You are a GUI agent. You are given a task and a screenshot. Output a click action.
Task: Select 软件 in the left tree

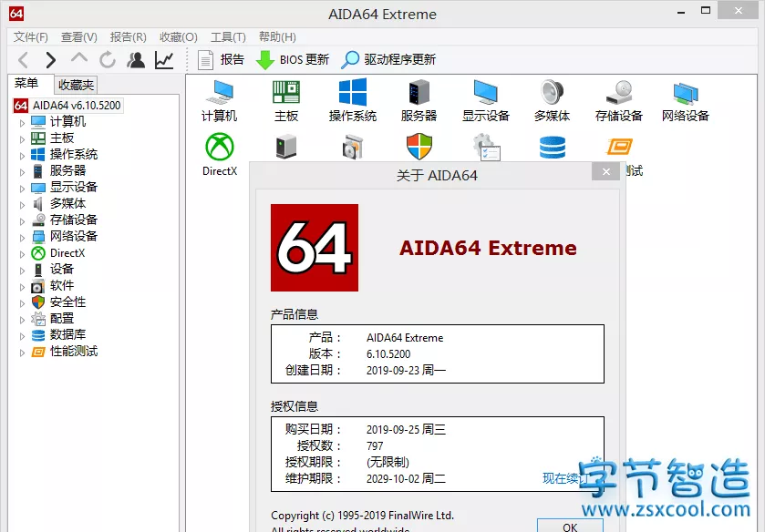pos(61,286)
